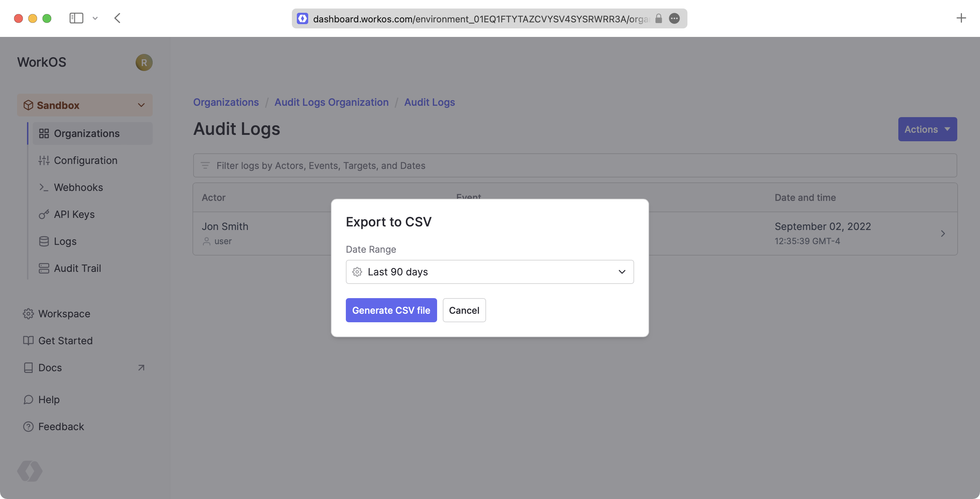This screenshot has height=499, width=980.
Task: Open the Last 90 days date range dropdown
Action: 489,272
